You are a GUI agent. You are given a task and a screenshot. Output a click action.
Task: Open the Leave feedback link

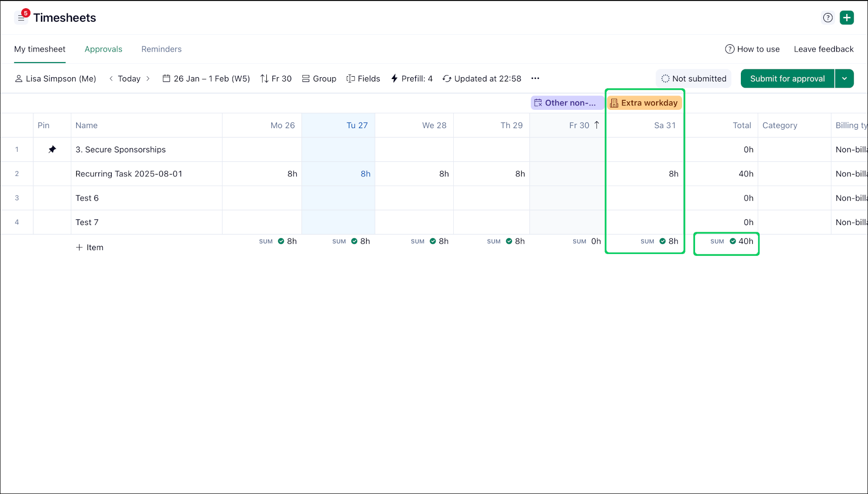823,49
